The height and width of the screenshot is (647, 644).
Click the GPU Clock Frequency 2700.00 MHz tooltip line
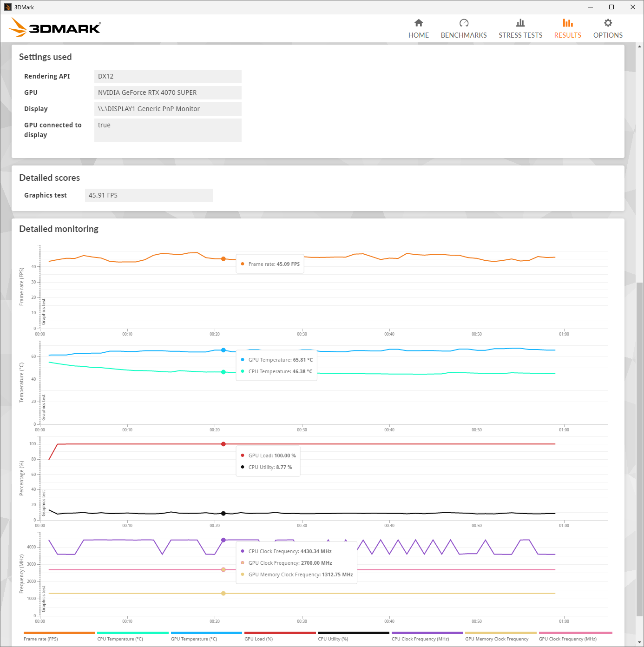[x=286, y=563]
